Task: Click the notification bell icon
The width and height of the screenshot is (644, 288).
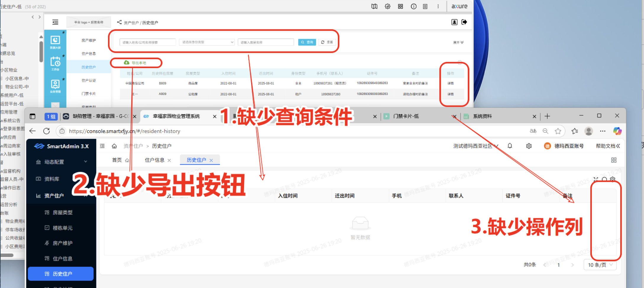Action: [x=510, y=146]
